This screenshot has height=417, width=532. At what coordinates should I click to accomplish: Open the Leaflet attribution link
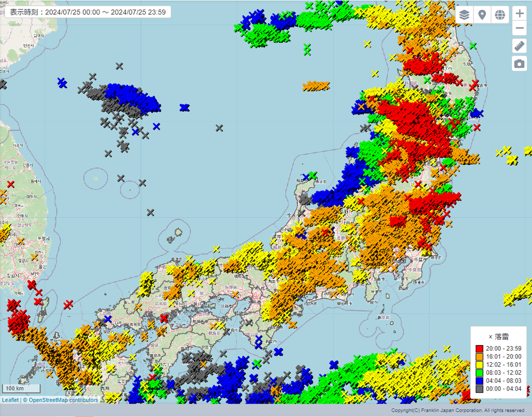10,400
